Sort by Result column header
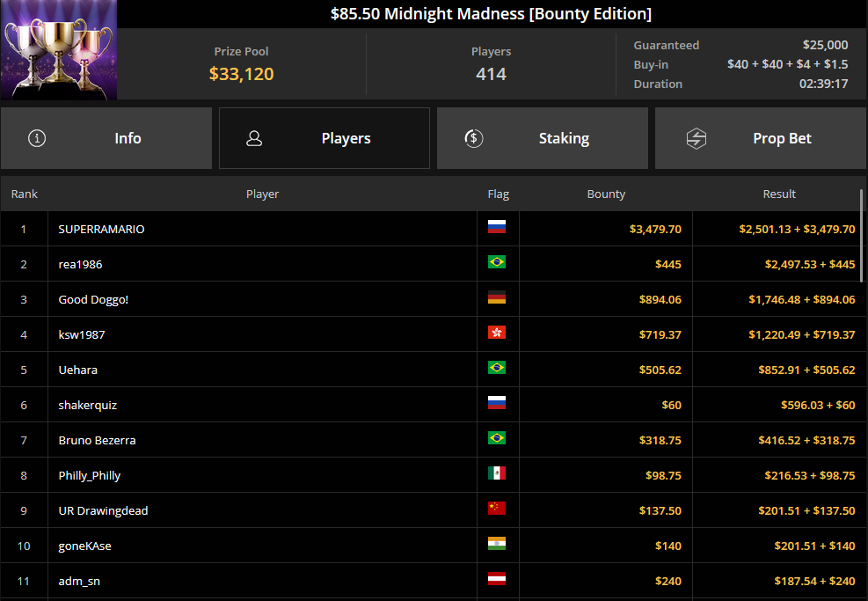 pyautogui.click(x=779, y=194)
